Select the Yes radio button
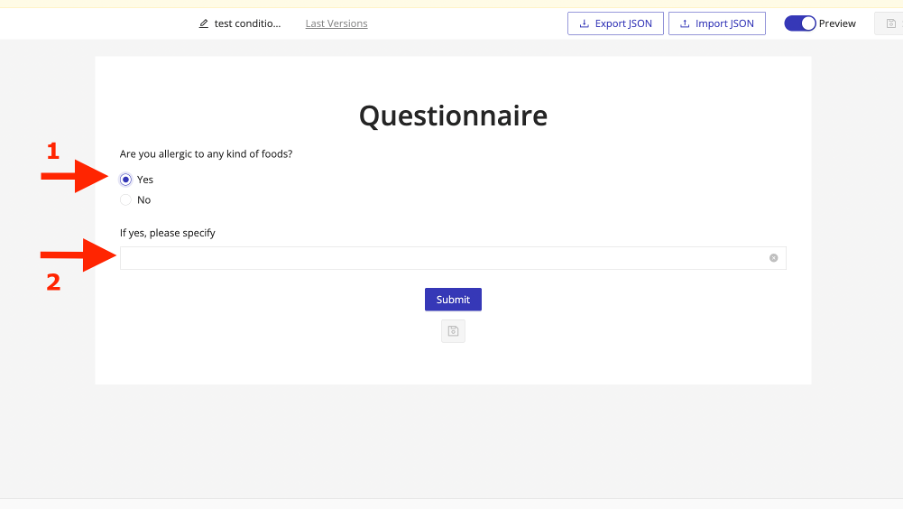 point(126,180)
